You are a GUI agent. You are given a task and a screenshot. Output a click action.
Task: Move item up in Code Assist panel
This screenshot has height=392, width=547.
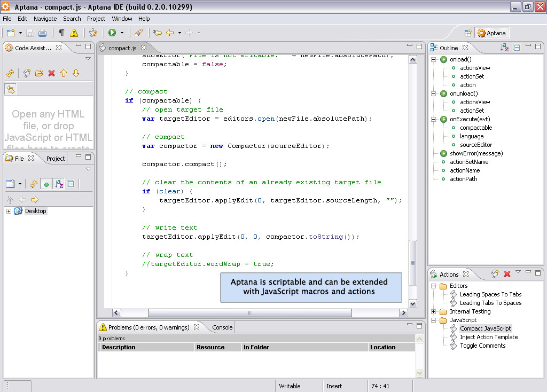[64, 73]
